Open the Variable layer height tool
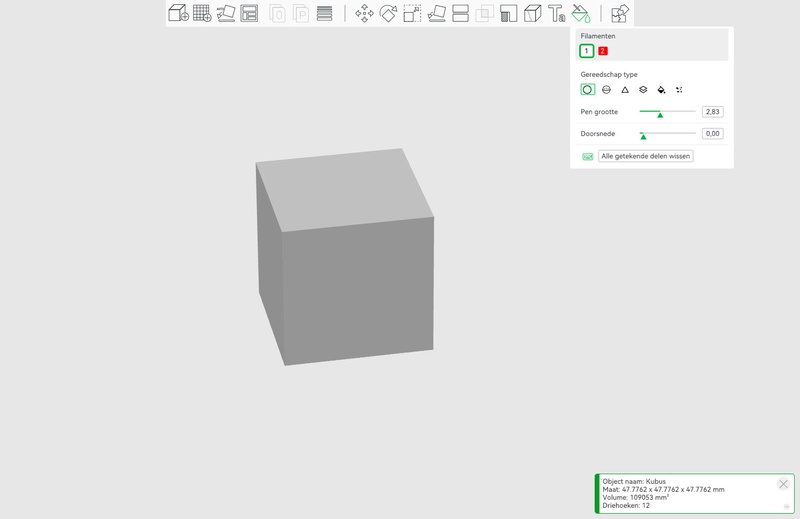The width and height of the screenshot is (800, 519). click(324, 13)
